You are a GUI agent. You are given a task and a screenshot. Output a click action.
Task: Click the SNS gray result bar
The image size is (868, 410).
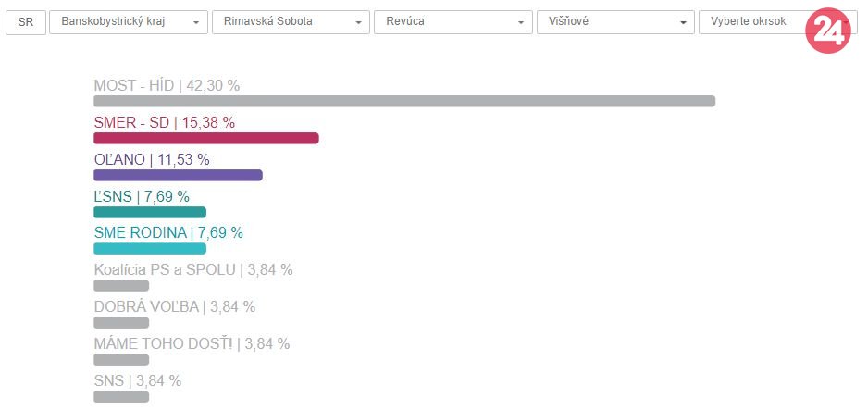(121, 397)
